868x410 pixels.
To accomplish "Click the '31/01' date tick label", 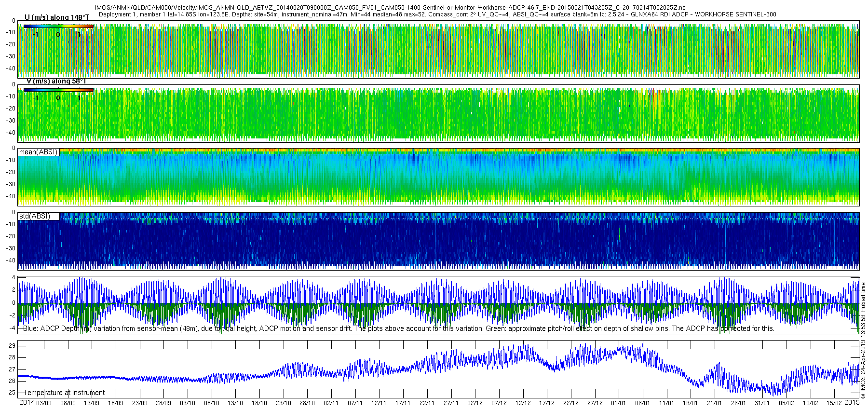I will click(762, 403).
